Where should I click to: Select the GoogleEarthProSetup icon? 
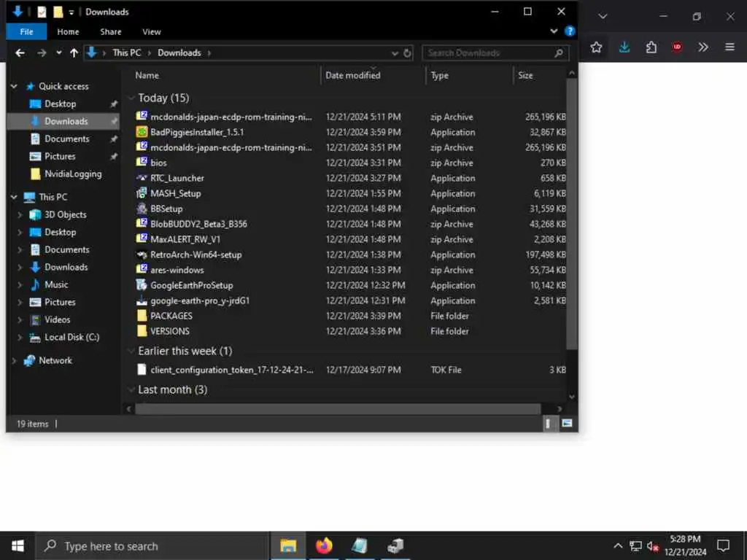pos(142,285)
